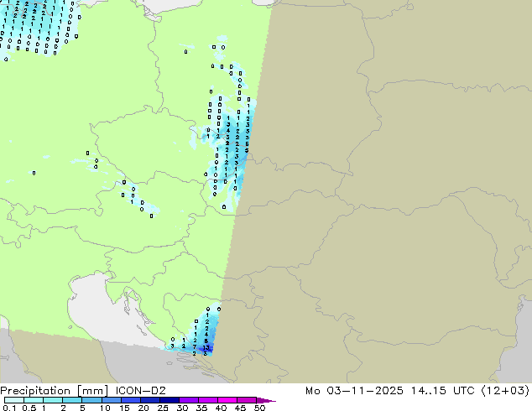
Task: Click the 0.5–1 mm legend color box
Action: coord(34,400)
